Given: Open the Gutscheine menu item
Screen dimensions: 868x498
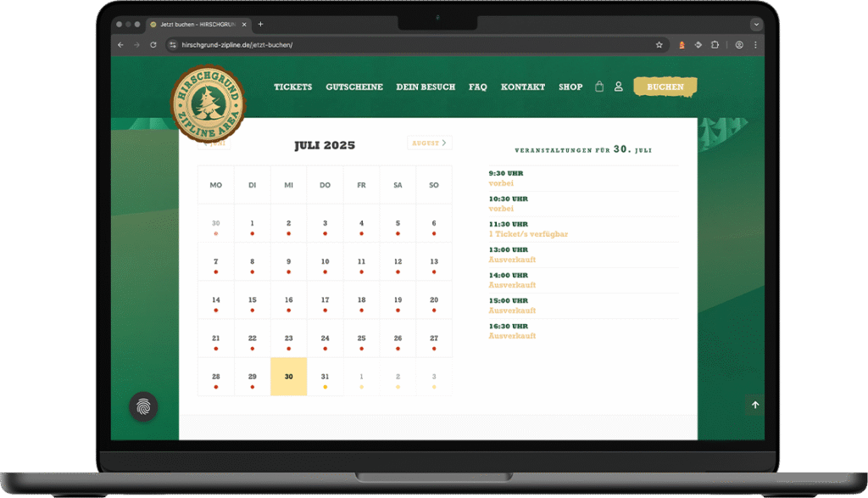Looking at the screenshot, I should pos(354,87).
